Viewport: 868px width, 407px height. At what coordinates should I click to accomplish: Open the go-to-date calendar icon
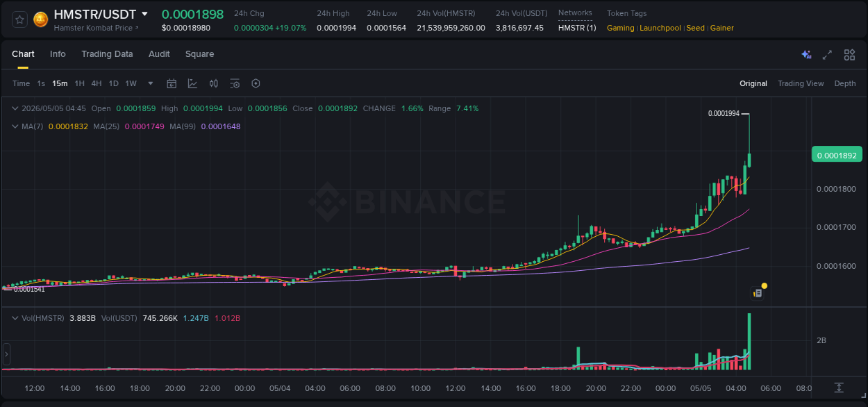pos(172,83)
